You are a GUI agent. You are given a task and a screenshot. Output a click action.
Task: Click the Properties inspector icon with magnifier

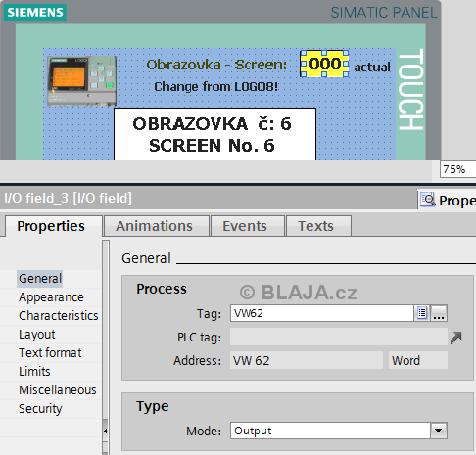point(428,200)
